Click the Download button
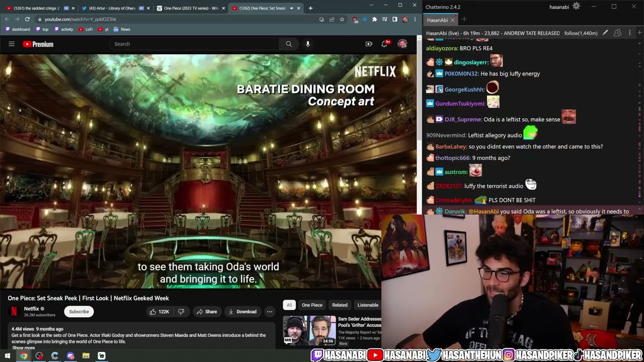 (243, 312)
